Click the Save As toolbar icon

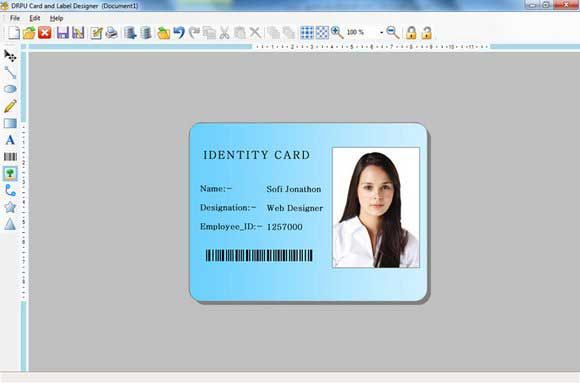pyautogui.click(x=78, y=33)
